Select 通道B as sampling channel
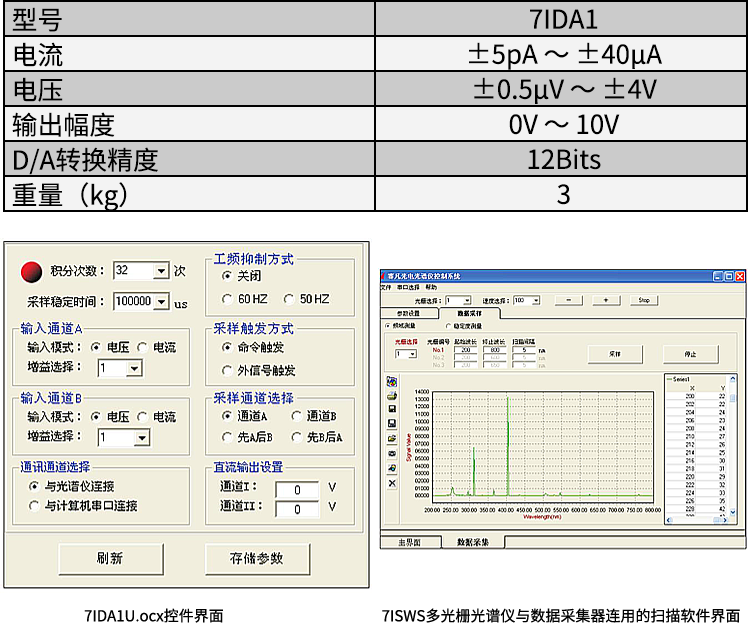This screenshot has width=750, height=623. coord(297,416)
